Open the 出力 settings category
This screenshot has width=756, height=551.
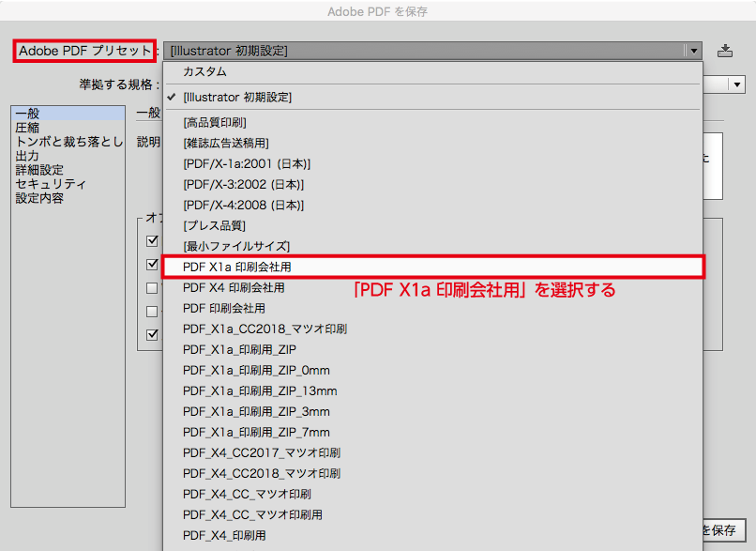68,156
